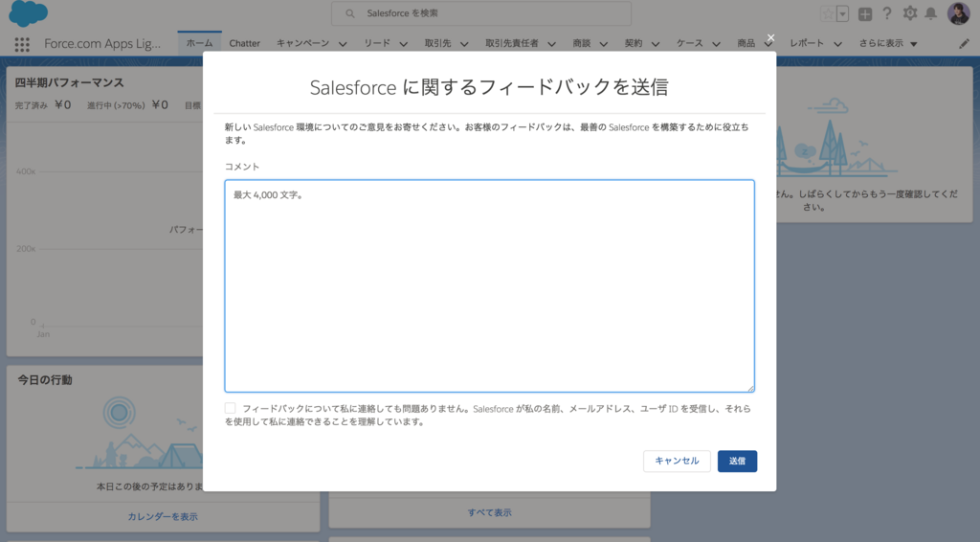Open the 契約 tab
This screenshot has width=980, height=542.
(634, 43)
